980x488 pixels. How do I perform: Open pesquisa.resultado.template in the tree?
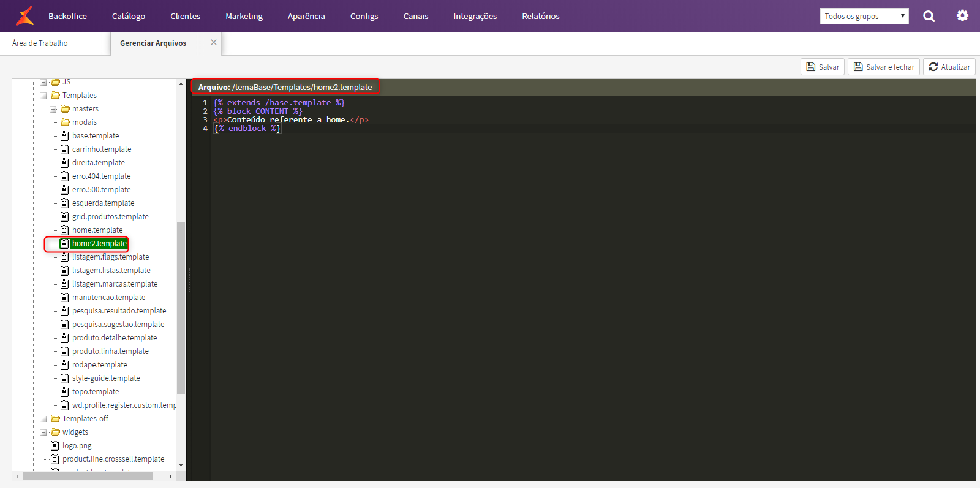coord(119,311)
